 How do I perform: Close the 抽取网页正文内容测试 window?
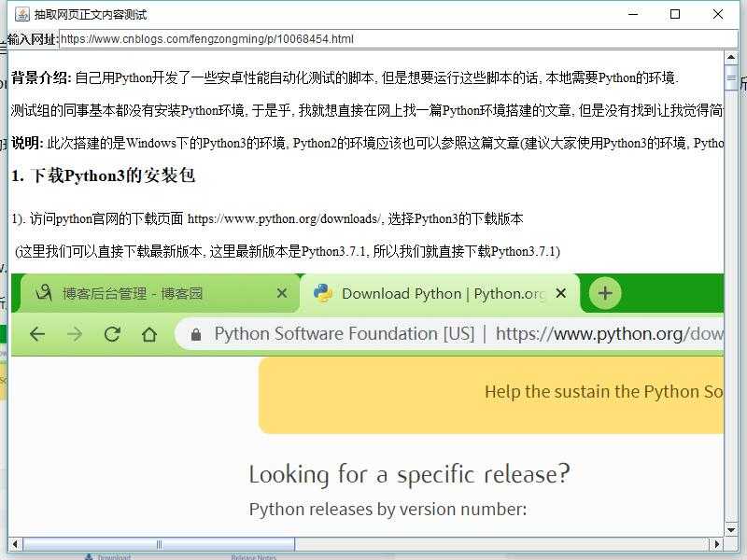click(x=718, y=14)
